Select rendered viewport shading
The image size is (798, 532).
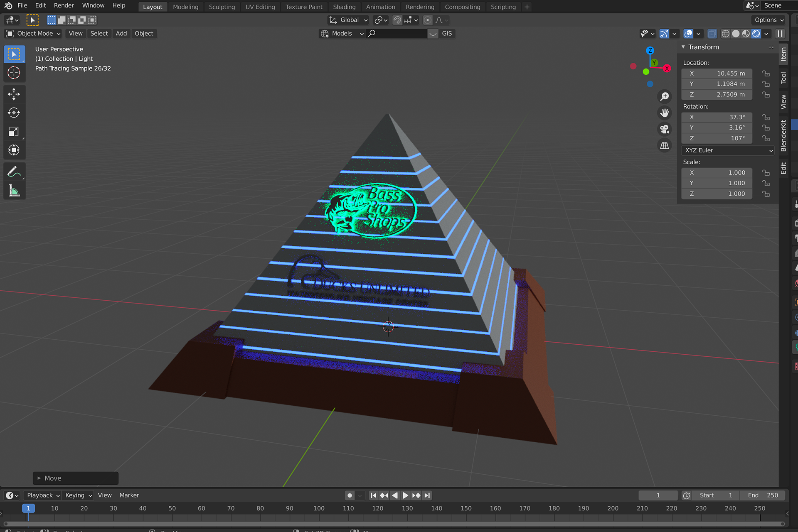756,34
